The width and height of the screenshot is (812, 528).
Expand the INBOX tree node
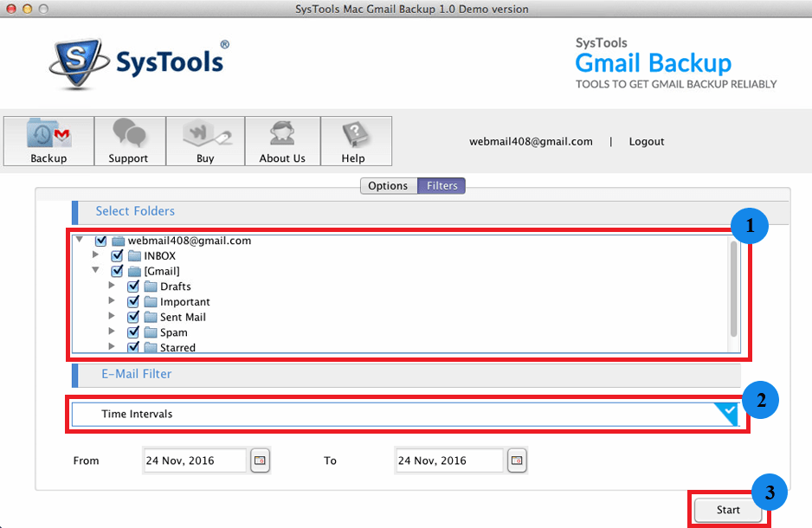coord(95,254)
